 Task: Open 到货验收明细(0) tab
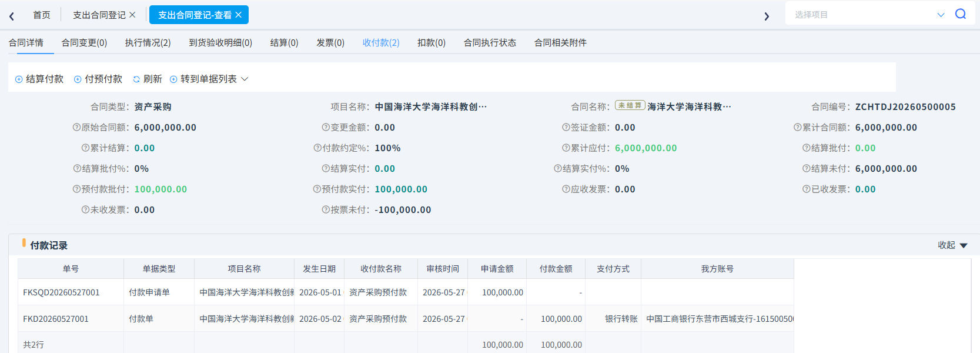[x=220, y=42]
